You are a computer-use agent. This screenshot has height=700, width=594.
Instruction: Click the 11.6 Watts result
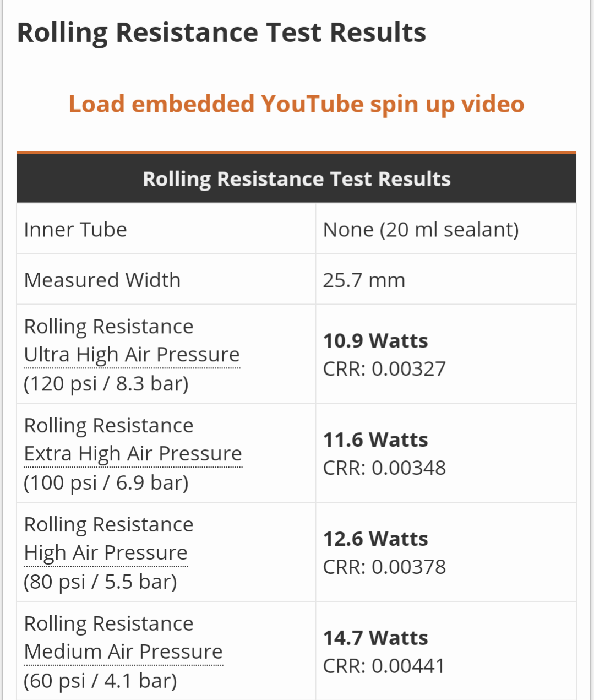pos(375,439)
